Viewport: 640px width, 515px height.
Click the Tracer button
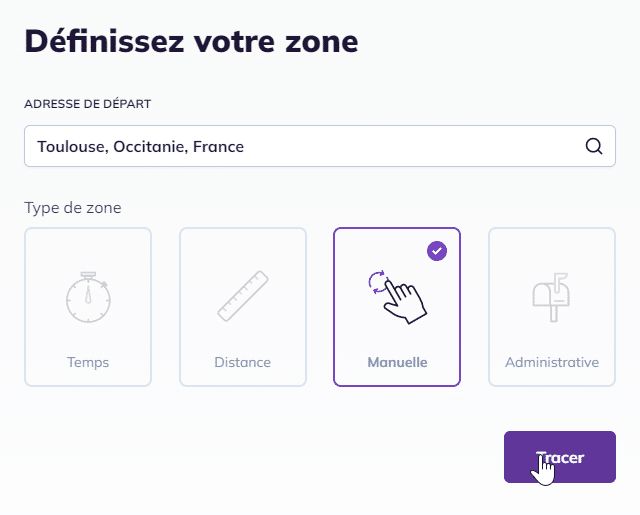[560, 457]
